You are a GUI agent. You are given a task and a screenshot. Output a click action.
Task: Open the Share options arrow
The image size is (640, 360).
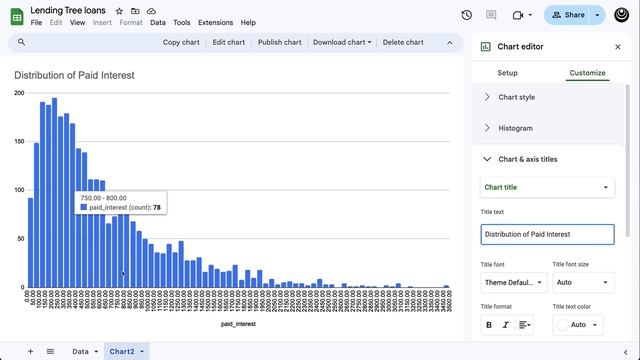click(597, 15)
